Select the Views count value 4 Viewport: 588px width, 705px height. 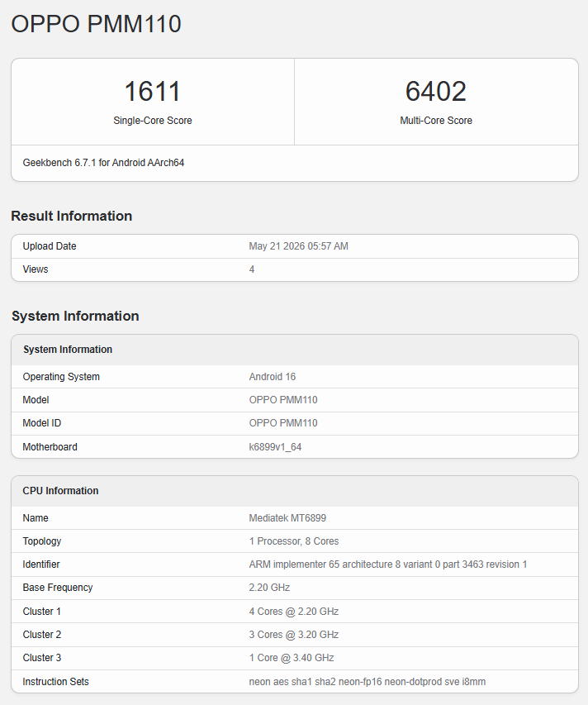(252, 269)
